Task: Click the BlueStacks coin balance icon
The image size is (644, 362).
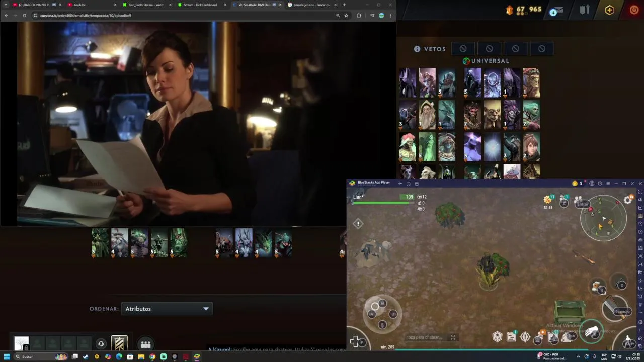Action: click(575, 184)
